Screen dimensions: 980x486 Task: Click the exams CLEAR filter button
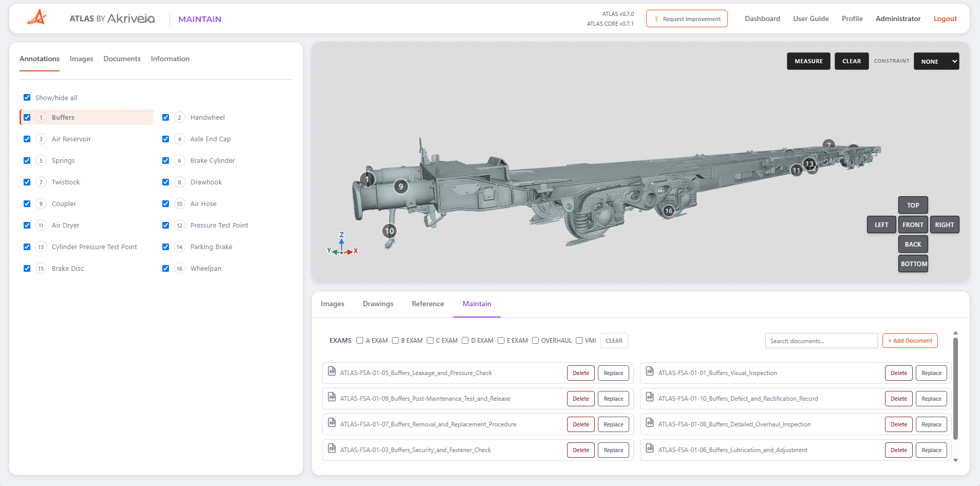614,341
